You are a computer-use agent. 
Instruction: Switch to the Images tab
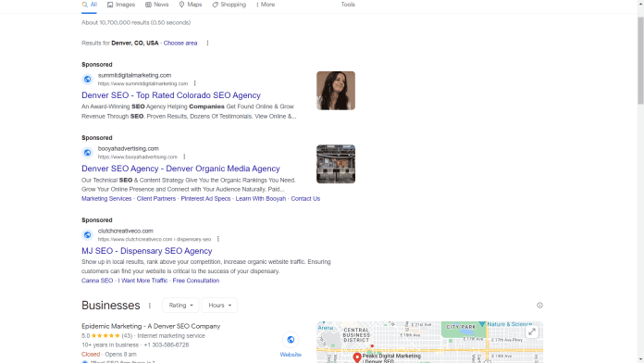coord(121,5)
